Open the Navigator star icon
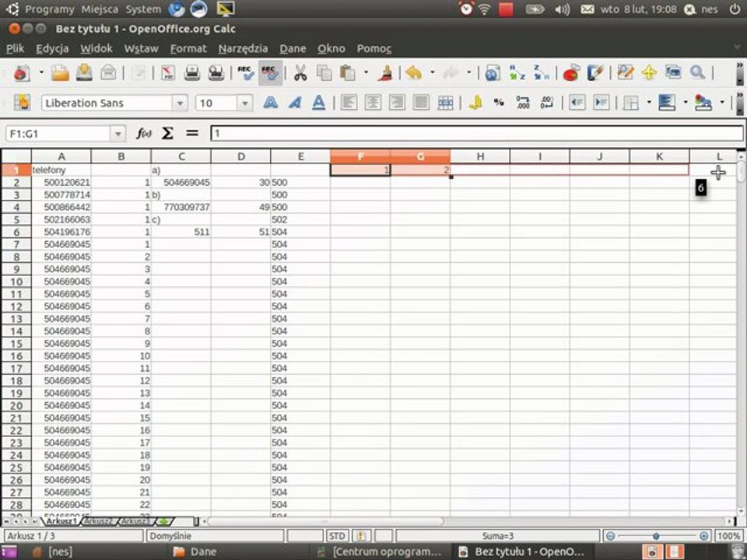The image size is (747, 560). click(x=649, y=73)
